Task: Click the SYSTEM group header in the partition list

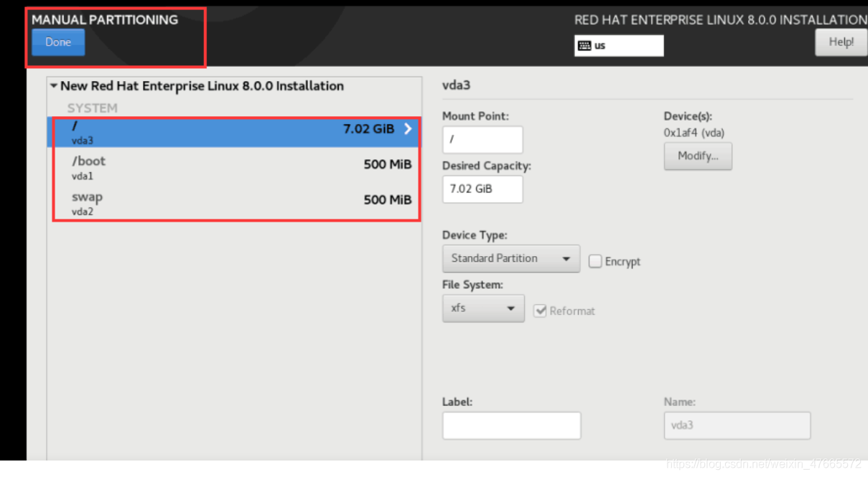Action: point(92,108)
